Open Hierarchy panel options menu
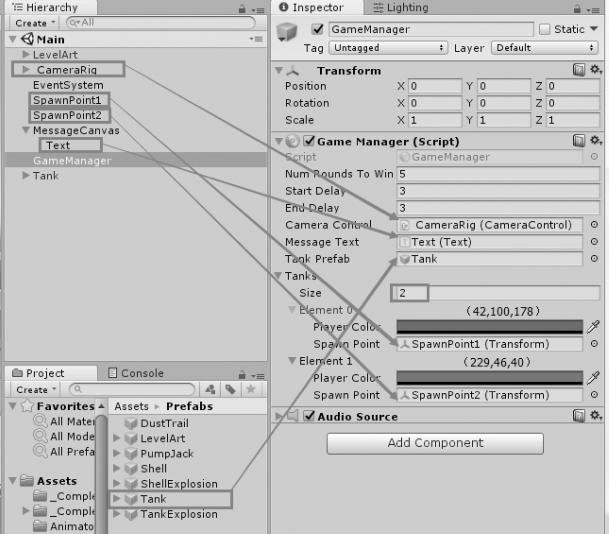This screenshot has height=534, width=609. click(258, 10)
